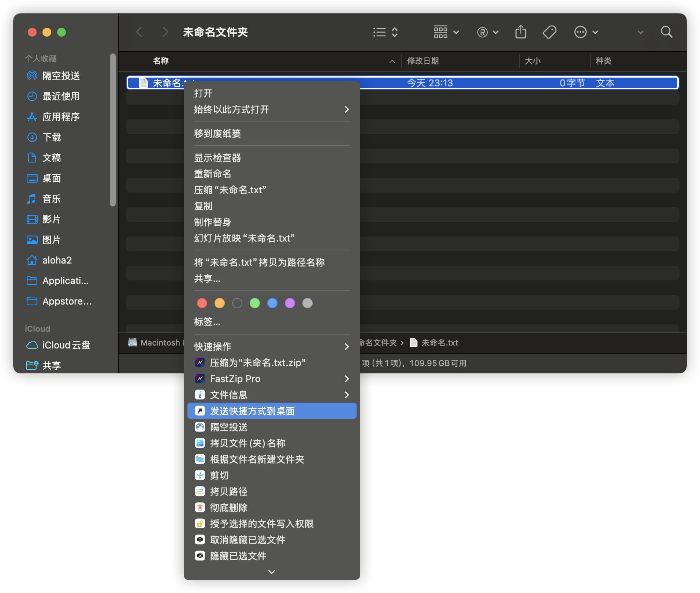Select 重新命名 in the context menu
700x593 pixels.
(x=213, y=174)
